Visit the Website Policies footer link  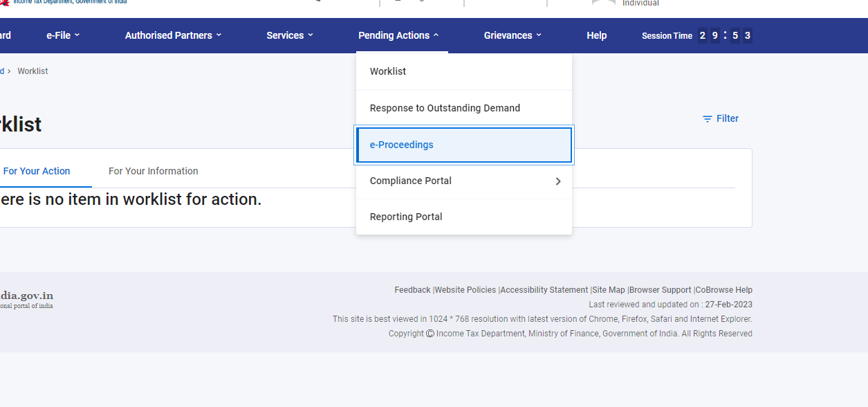465,290
